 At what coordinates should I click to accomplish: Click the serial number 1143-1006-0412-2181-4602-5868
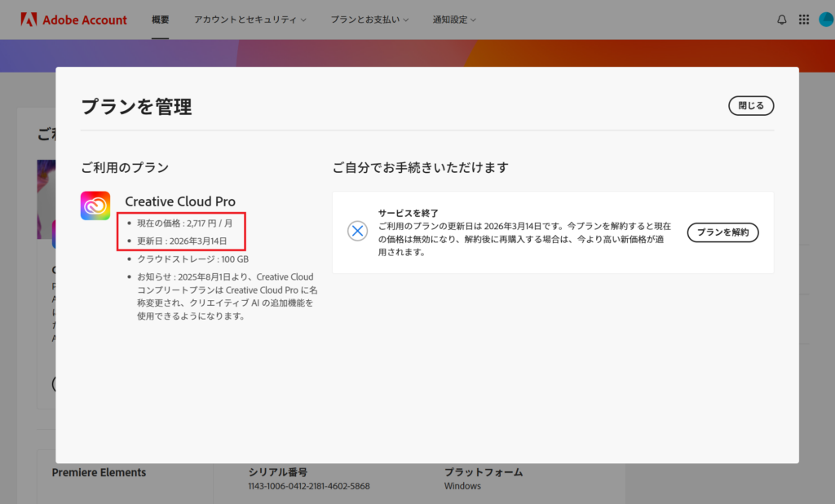[309, 486]
